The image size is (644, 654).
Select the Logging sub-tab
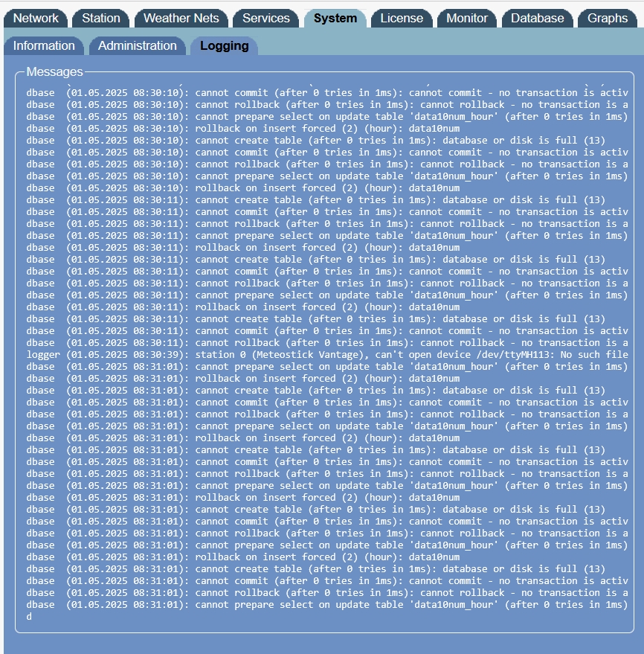225,46
